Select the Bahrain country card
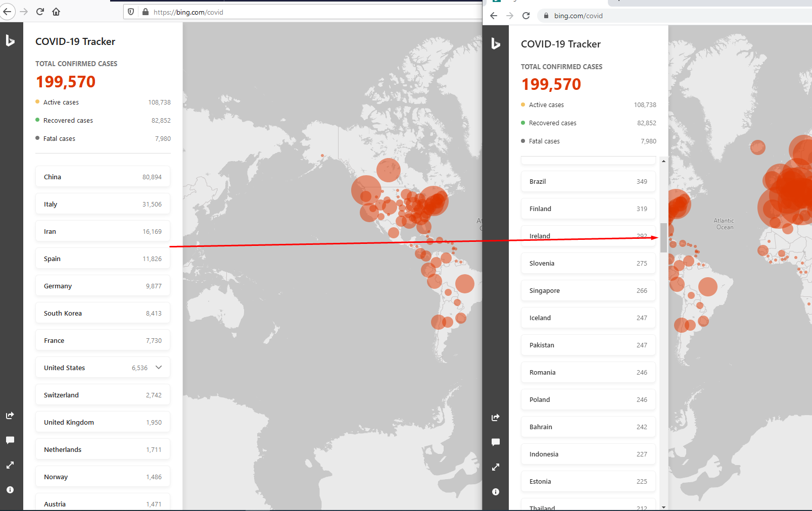Screen dimensions: 812x511 (588, 427)
